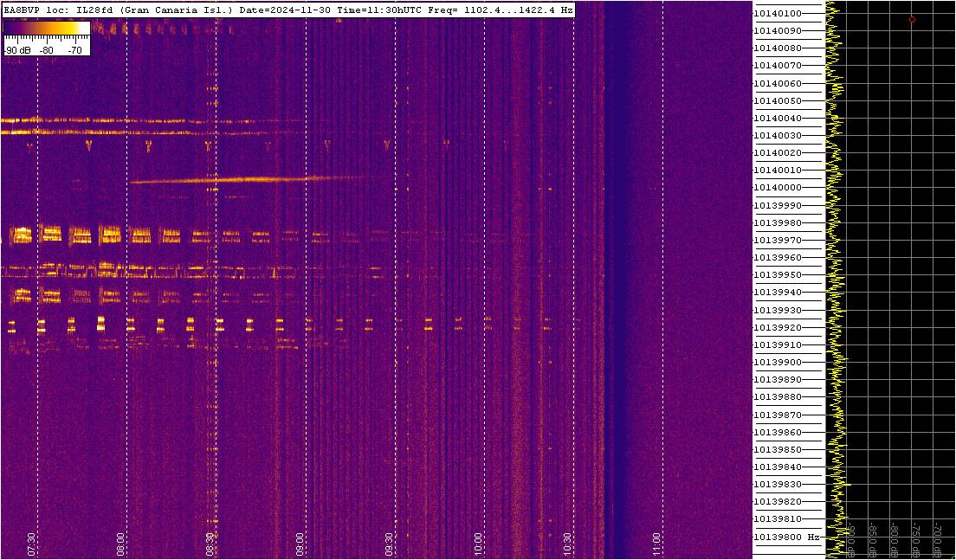Click the 10140100 frequency label
Viewport: 956px width, 560px height.
778,13
